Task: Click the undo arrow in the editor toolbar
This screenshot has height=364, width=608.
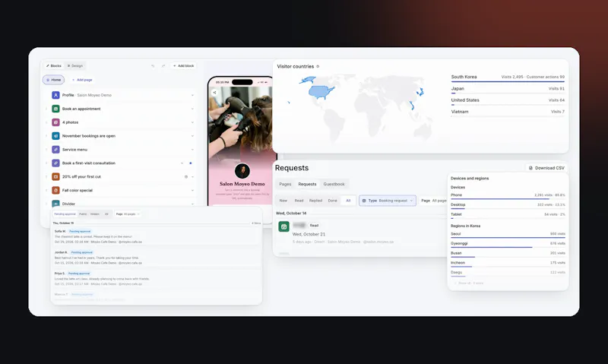Action: (153, 66)
